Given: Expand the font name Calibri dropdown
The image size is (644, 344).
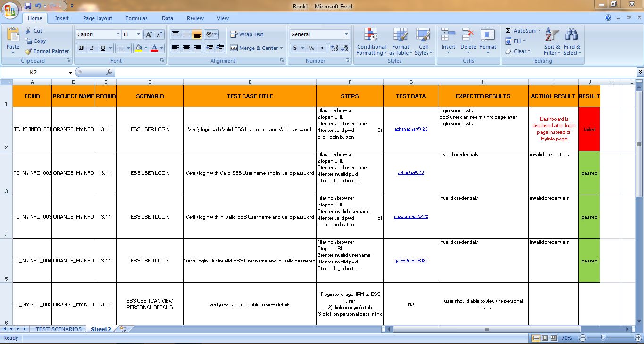Looking at the screenshot, I should 118,34.
